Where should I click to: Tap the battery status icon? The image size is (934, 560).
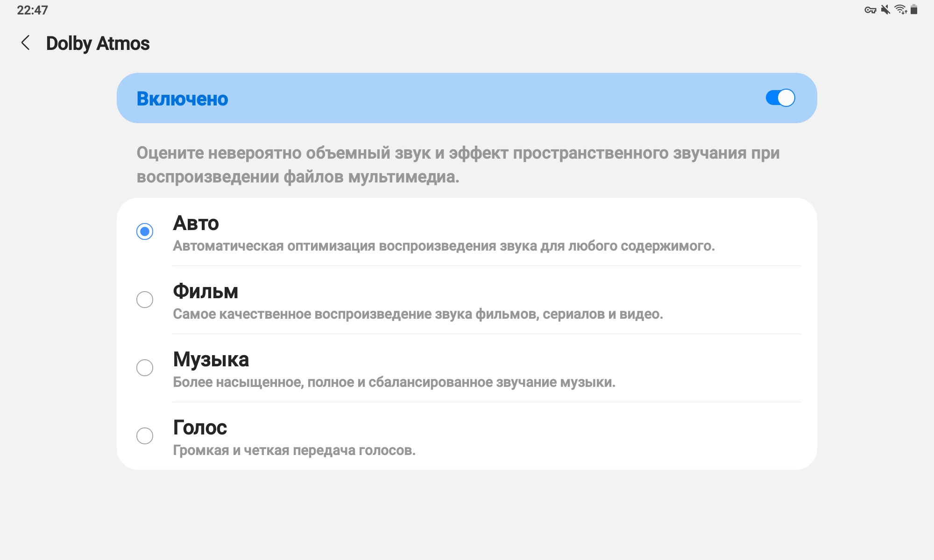point(914,10)
